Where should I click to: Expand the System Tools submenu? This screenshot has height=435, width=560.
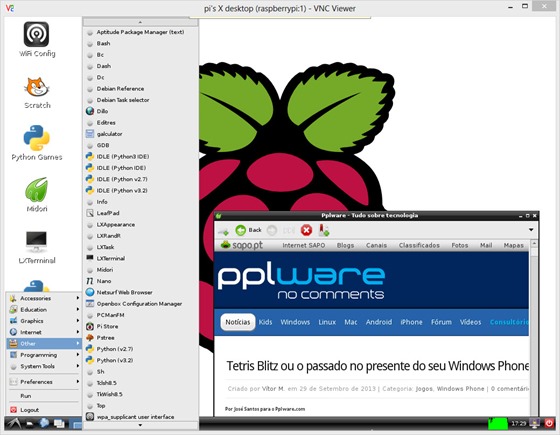[44, 366]
